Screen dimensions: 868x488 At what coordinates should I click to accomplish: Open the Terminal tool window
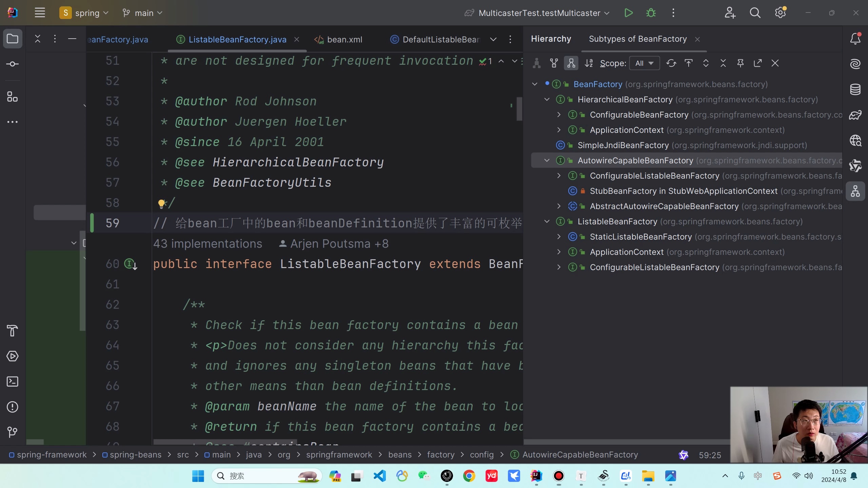13,382
